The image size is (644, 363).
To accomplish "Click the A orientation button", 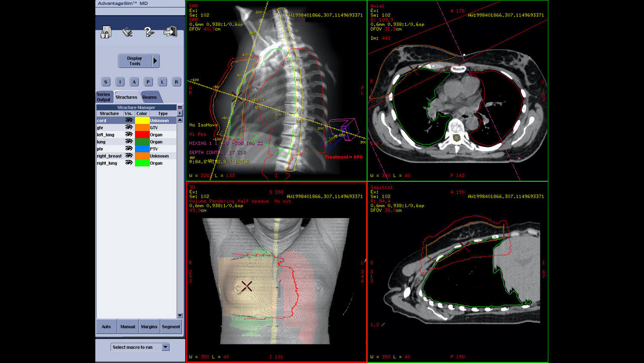I will tap(134, 82).
